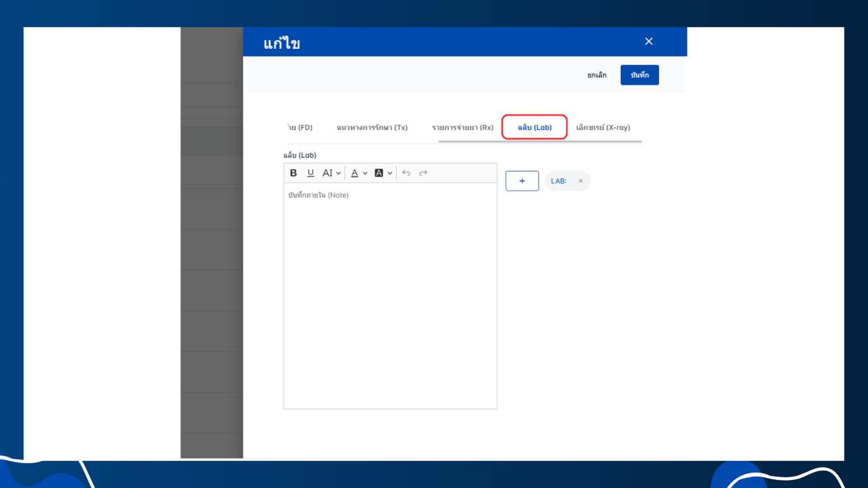Go to the partially hidden (FD) tab

tap(300, 128)
